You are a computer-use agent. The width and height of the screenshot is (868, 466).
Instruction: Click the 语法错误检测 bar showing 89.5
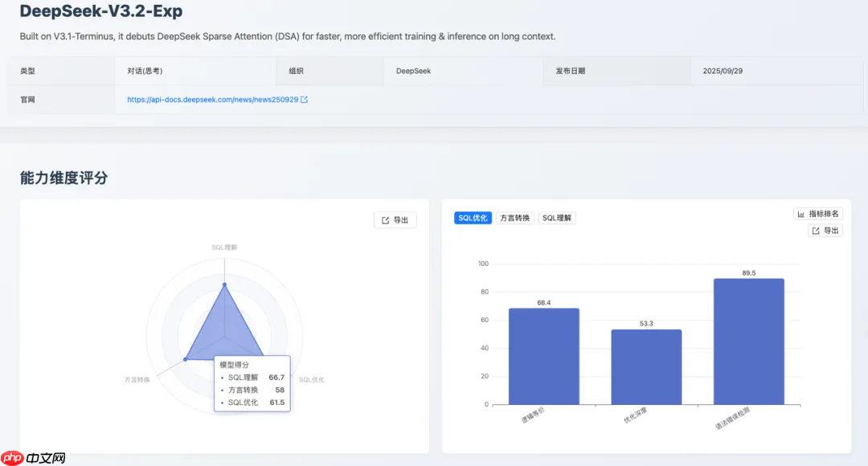coord(748,341)
